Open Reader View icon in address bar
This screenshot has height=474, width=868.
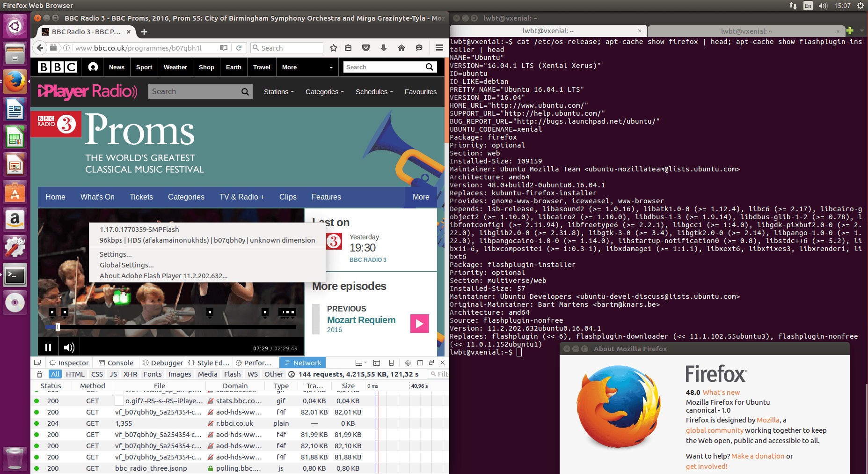pyautogui.click(x=224, y=48)
